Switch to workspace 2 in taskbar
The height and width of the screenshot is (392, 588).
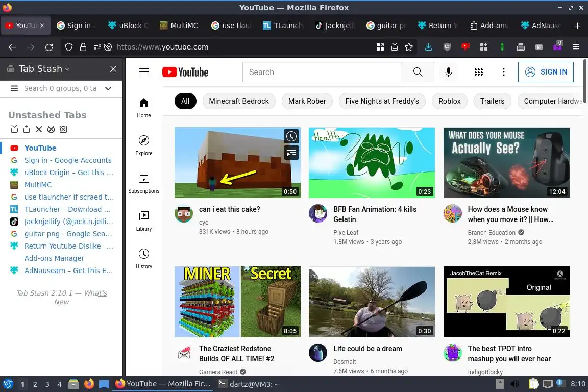click(x=35, y=384)
